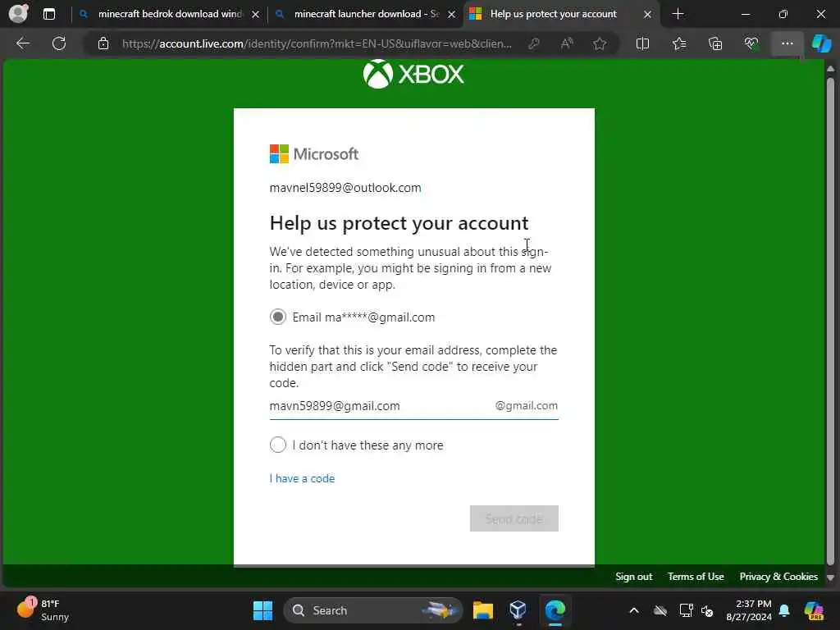Switch to minecraft bedrok download tab
Screen dimensions: 840x630
(x=170, y=14)
